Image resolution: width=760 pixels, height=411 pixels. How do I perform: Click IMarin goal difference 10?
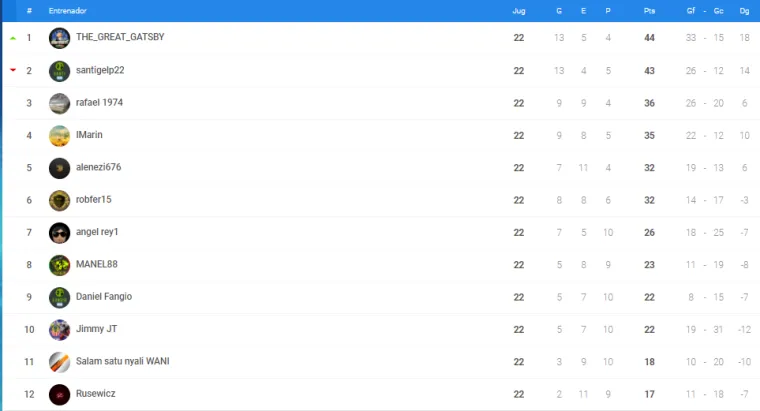(x=744, y=136)
